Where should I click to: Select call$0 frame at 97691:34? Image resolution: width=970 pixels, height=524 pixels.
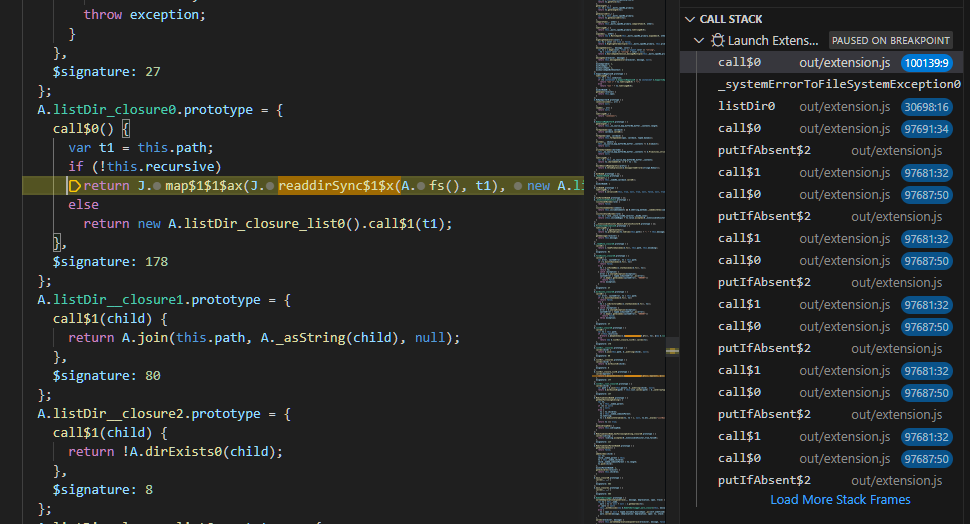(x=821, y=129)
